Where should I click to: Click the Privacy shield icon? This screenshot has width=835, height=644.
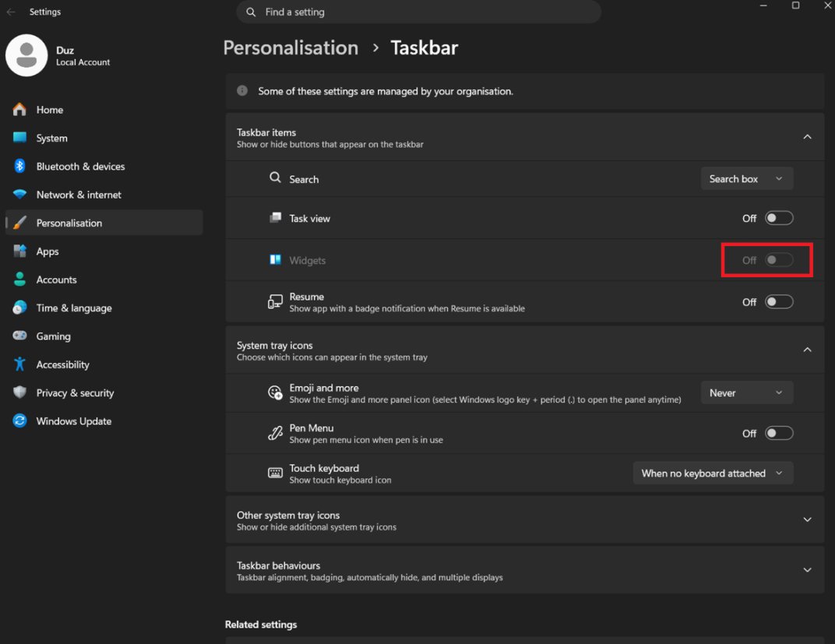pyautogui.click(x=19, y=392)
